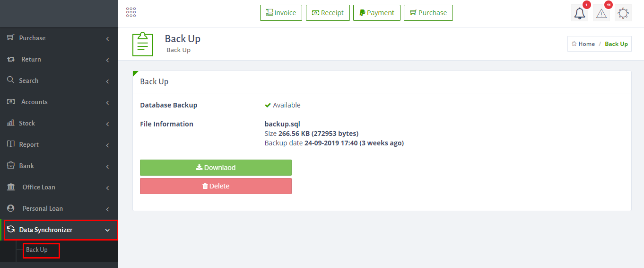Click the notification bell icon

579,14
